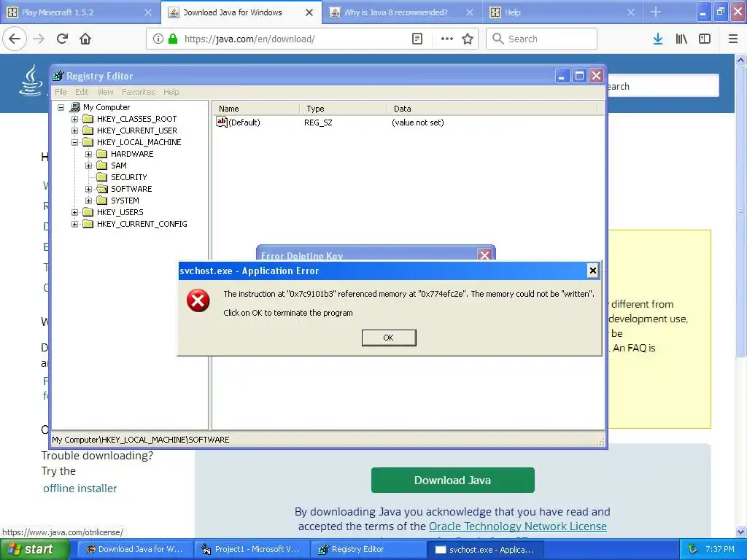
Task: Click Windows start button
Action: 34,549
